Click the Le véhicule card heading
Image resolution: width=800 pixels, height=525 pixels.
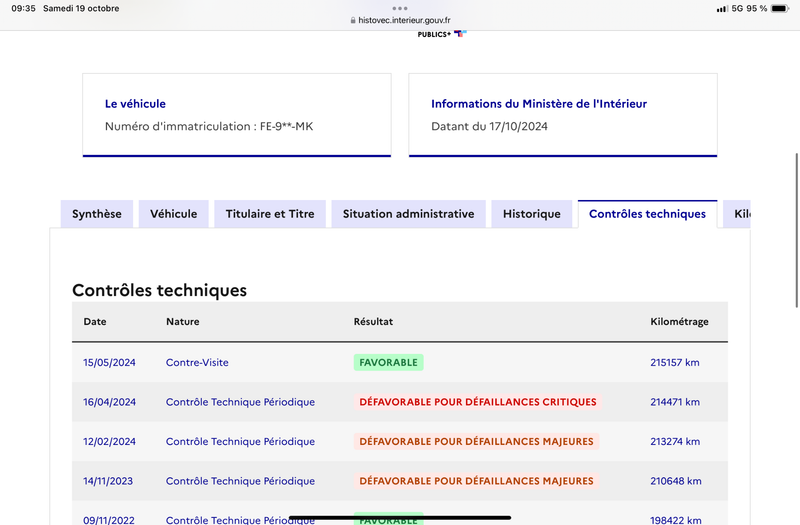coord(135,104)
